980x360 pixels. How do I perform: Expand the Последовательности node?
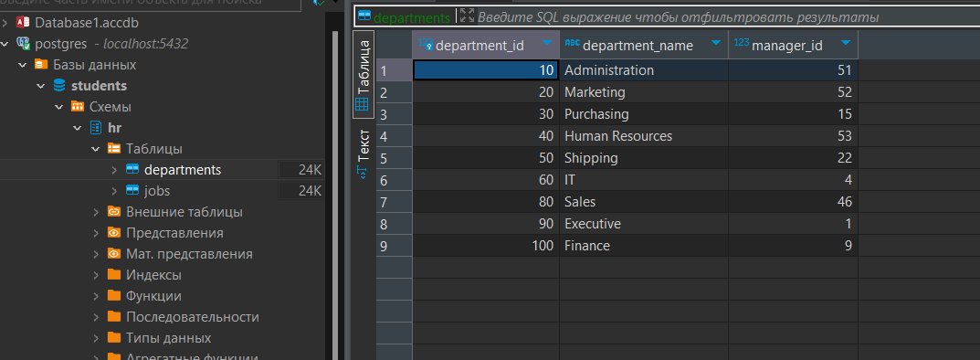(96, 317)
